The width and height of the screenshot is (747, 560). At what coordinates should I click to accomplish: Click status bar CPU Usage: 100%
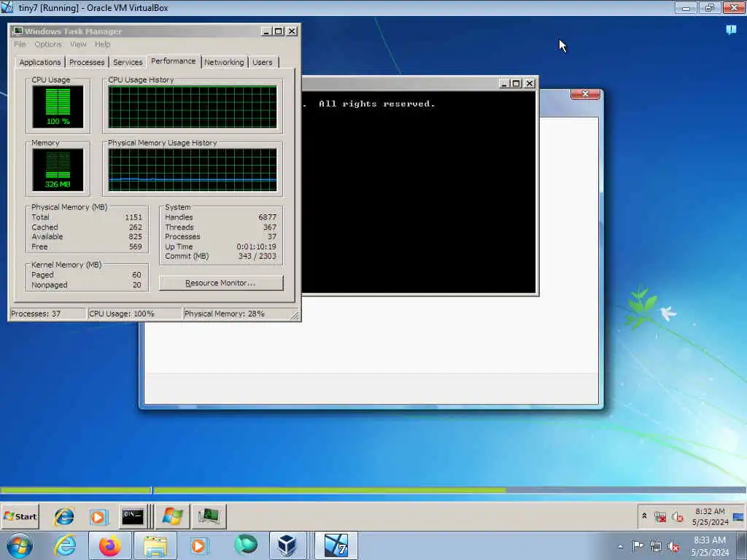(122, 314)
